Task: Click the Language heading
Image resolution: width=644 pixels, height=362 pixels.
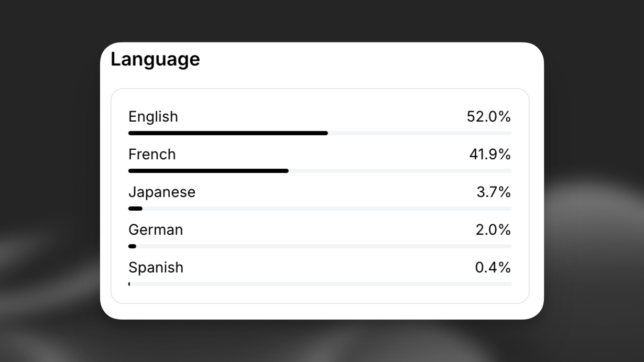Action: click(x=155, y=59)
